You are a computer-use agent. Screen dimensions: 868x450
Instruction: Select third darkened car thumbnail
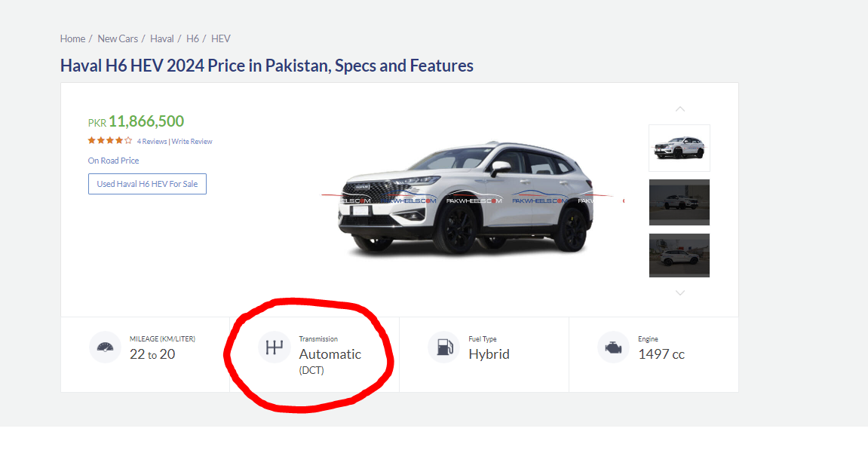pos(679,256)
